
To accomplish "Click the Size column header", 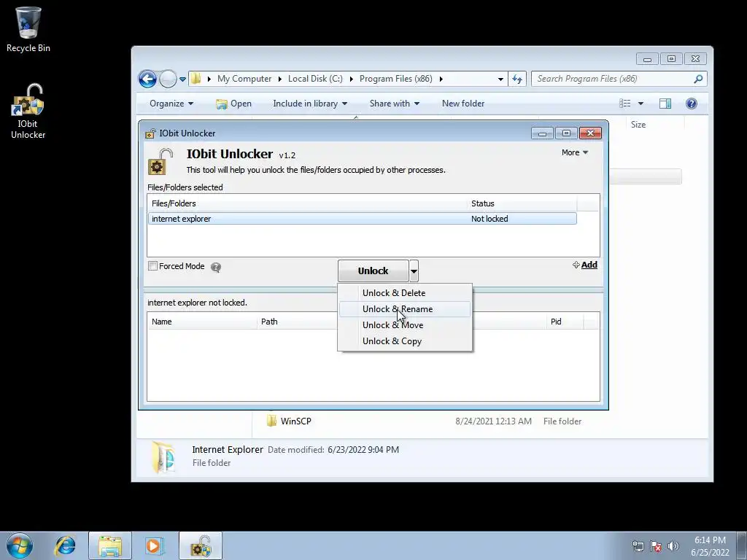I will point(638,125).
